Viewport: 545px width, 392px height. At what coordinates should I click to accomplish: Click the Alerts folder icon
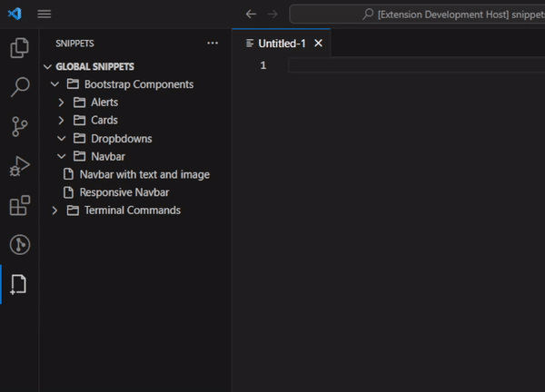[x=79, y=102]
